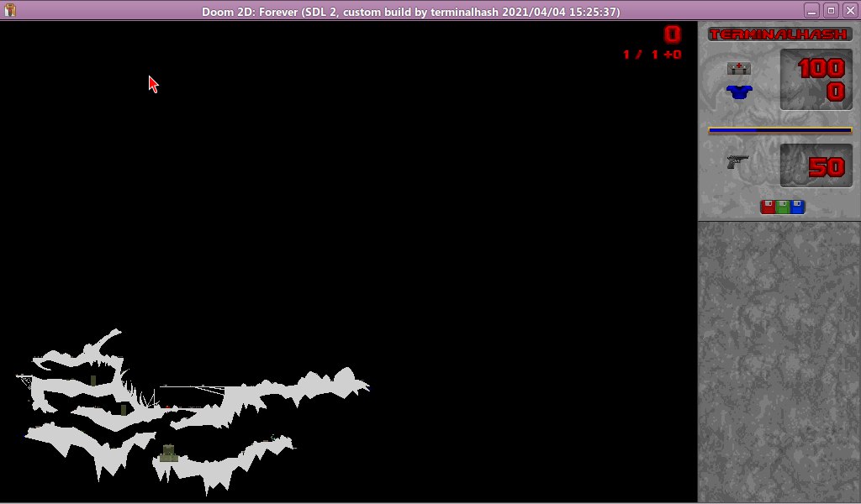Image resolution: width=861 pixels, height=504 pixels.
Task: Click the pistol weapon icon
Action: [x=738, y=162]
